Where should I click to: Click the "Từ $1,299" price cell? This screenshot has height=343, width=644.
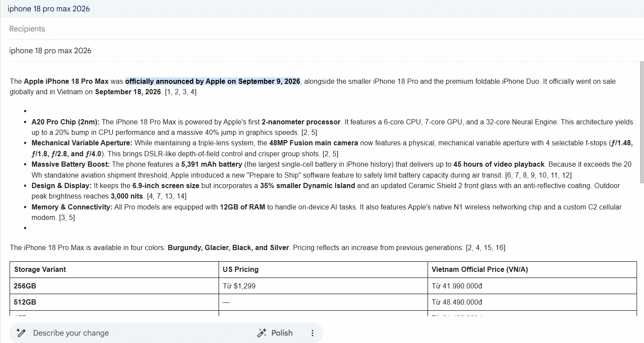point(323,286)
